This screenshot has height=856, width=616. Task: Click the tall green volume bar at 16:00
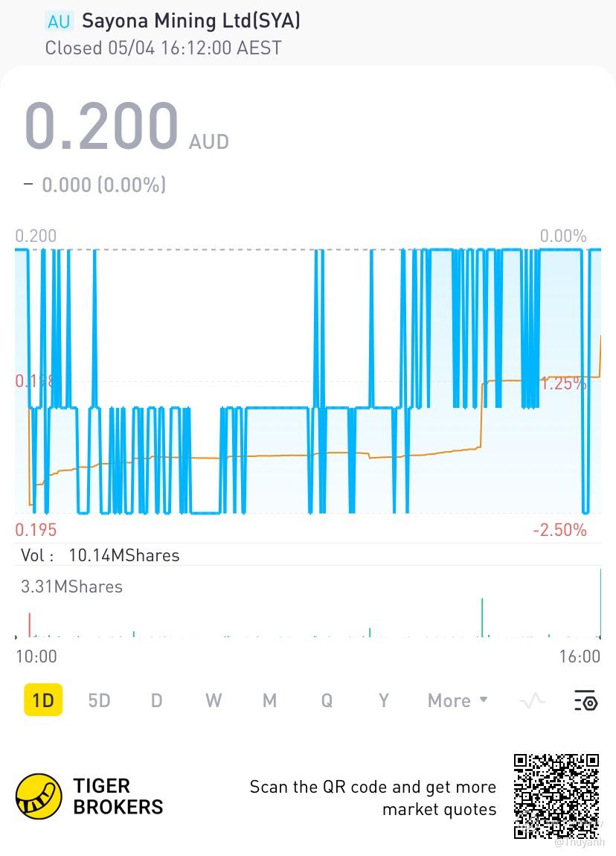point(600,603)
